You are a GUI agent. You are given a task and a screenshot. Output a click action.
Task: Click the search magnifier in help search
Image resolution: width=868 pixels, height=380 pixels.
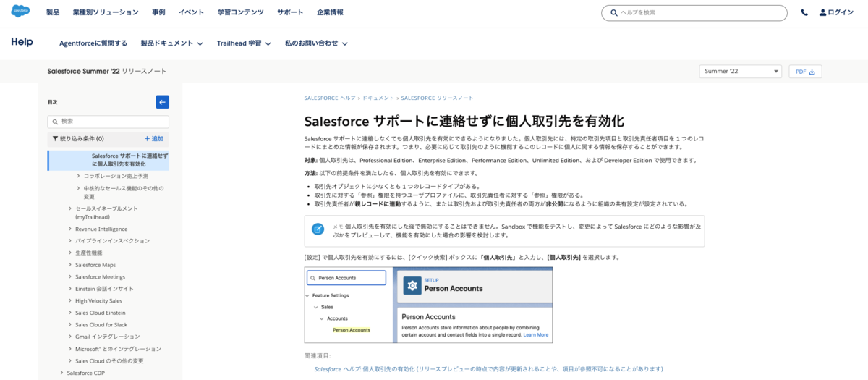[614, 12]
